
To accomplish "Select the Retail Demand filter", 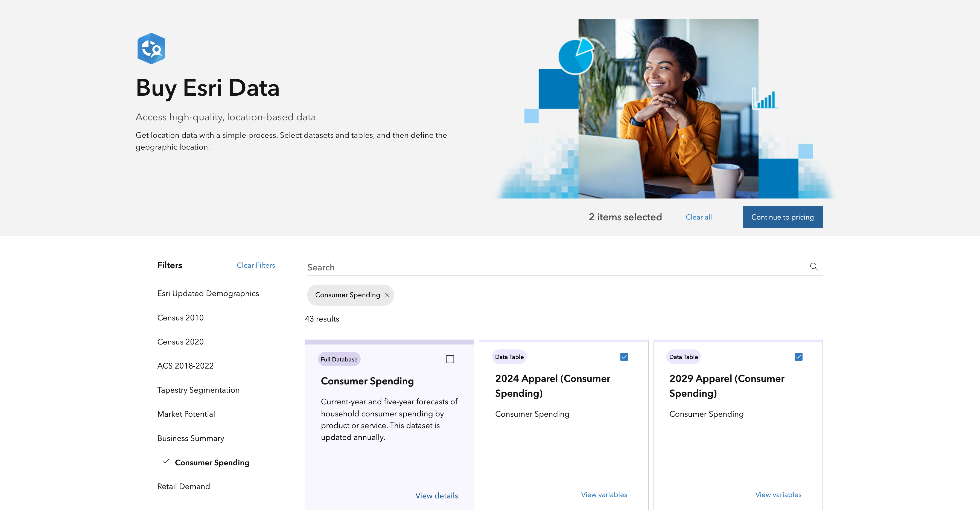I will point(183,486).
